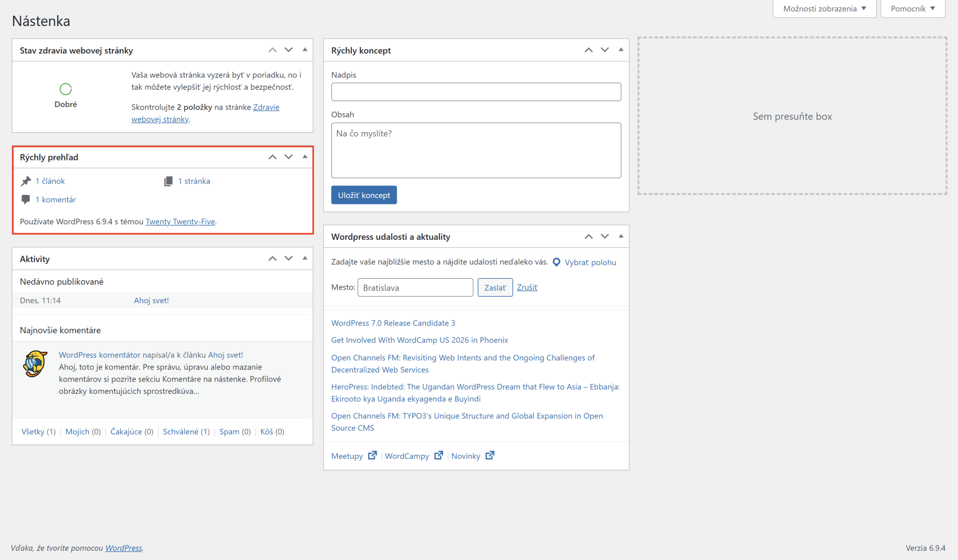Image resolution: width=958 pixels, height=560 pixels.
Task: Click the Zaslať button
Action: click(495, 287)
